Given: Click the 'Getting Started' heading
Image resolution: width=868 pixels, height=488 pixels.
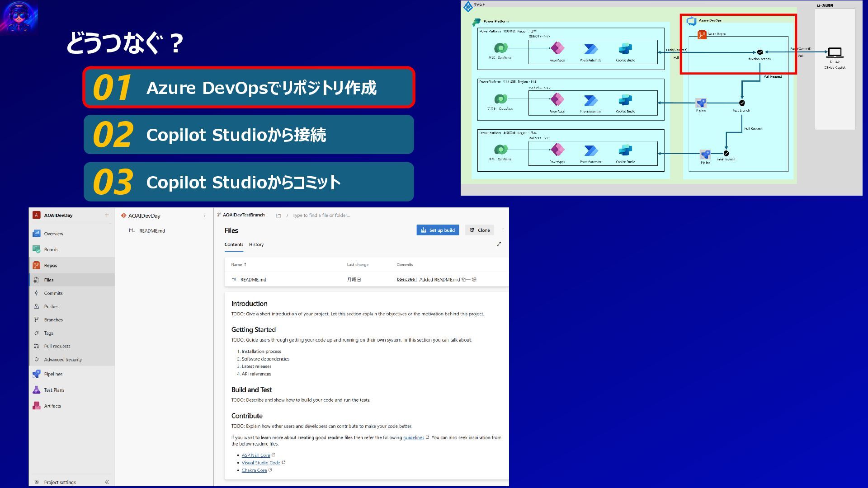Looking at the screenshot, I should pos(253,330).
